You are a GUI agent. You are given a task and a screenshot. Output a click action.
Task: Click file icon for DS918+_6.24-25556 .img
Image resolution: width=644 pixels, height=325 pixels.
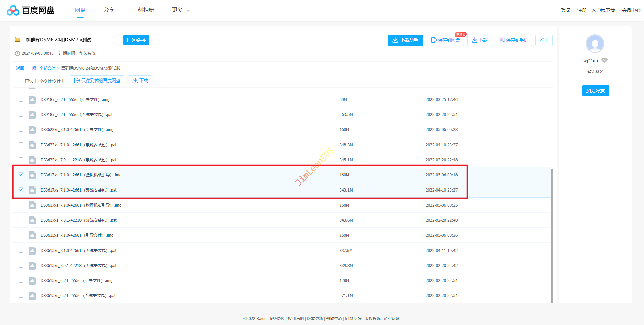(x=32, y=100)
